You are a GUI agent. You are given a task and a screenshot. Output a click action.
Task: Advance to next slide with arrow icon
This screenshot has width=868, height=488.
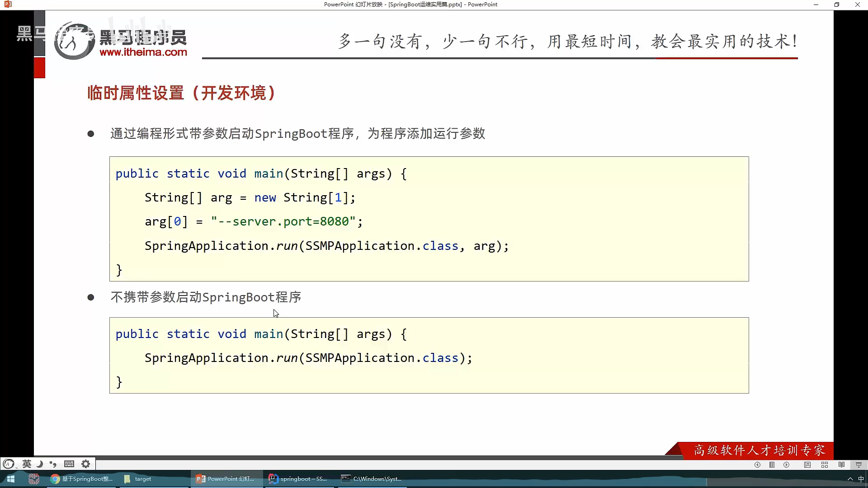pyautogui.click(x=787, y=465)
